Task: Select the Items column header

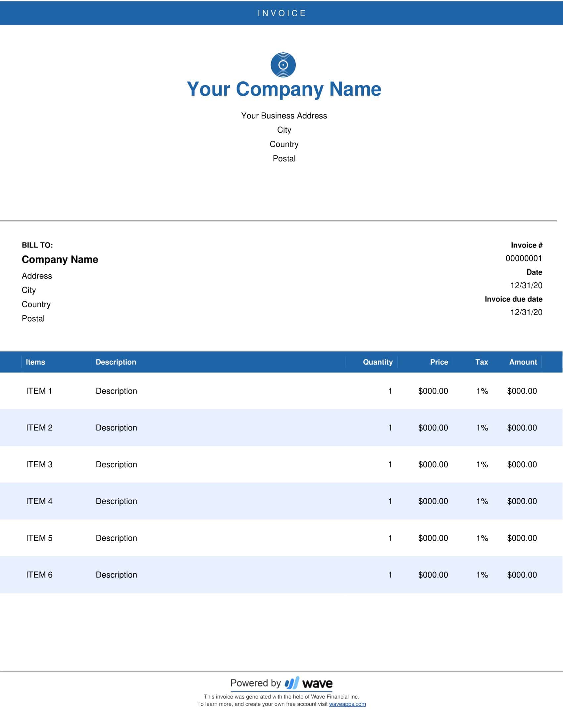Action: point(36,362)
